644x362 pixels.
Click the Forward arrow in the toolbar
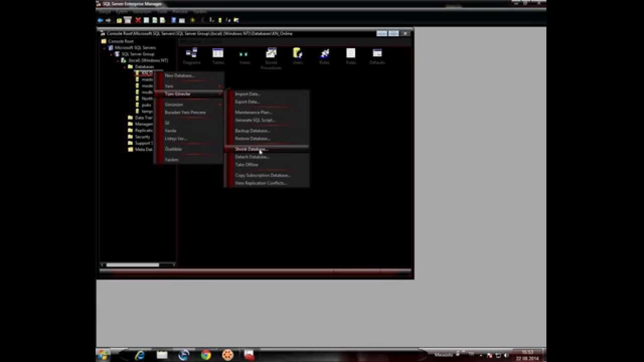tap(108, 20)
